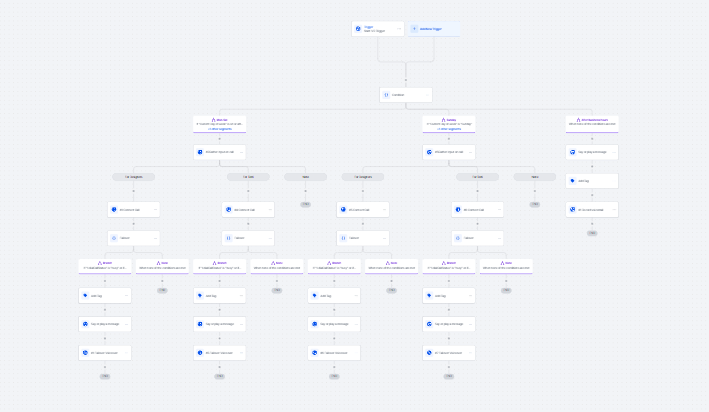Open Say or play message menu under After Business Hours
The height and width of the screenshot is (412, 709).
pos(614,152)
